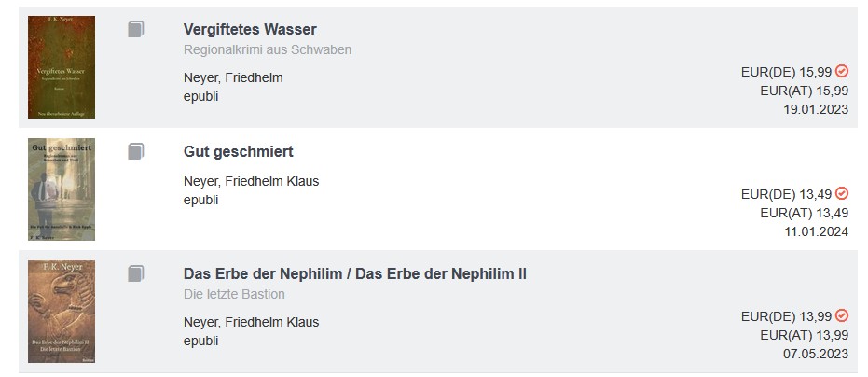Click the red checkmark next to EUR(DE) 15,99
This screenshot has width=868, height=377.
coord(841,71)
